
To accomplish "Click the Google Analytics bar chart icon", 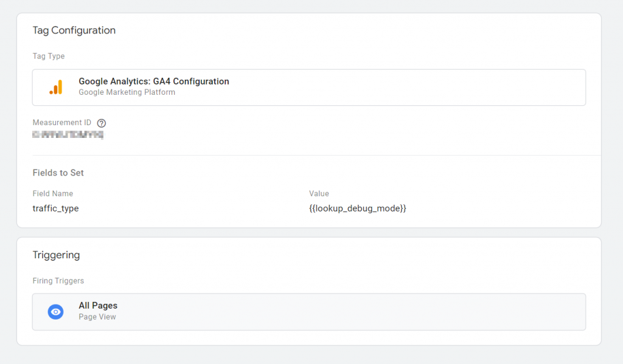I will coord(56,88).
